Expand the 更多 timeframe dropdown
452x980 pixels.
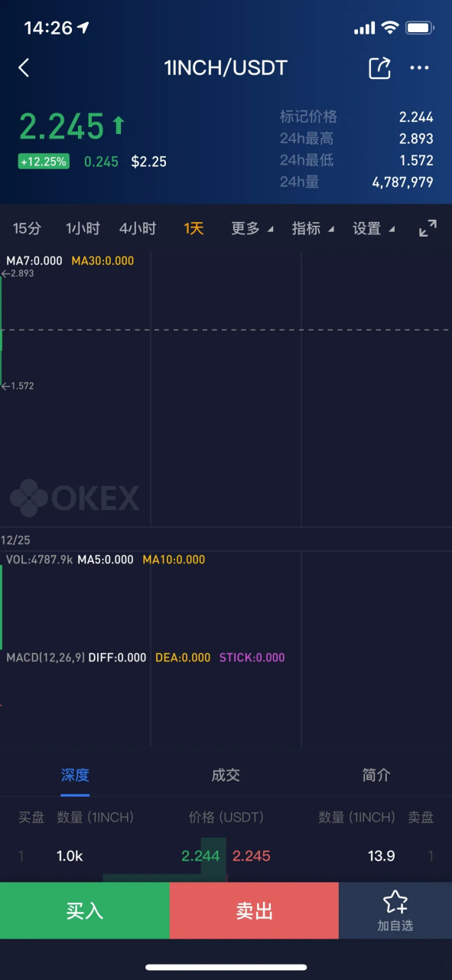click(252, 228)
